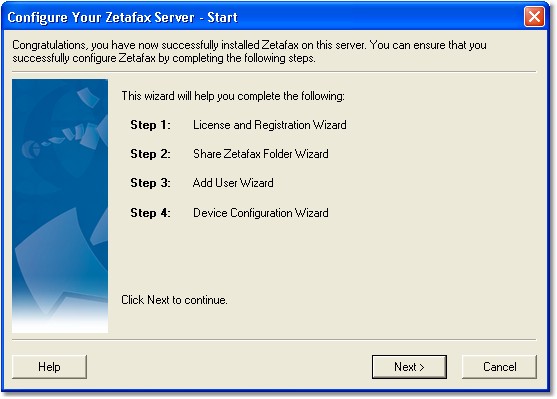
Task: Click the blue Zetafax wizard banner image
Action: point(60,206)
